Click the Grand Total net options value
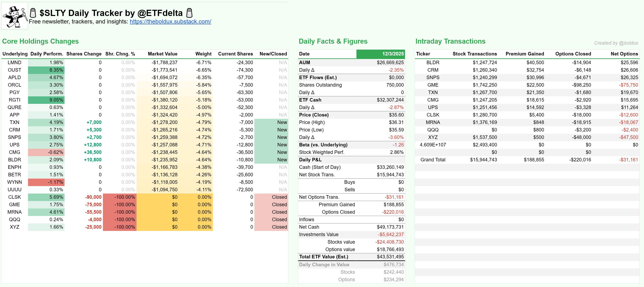This screenshot has height=287, width=644. pos(628,160)
